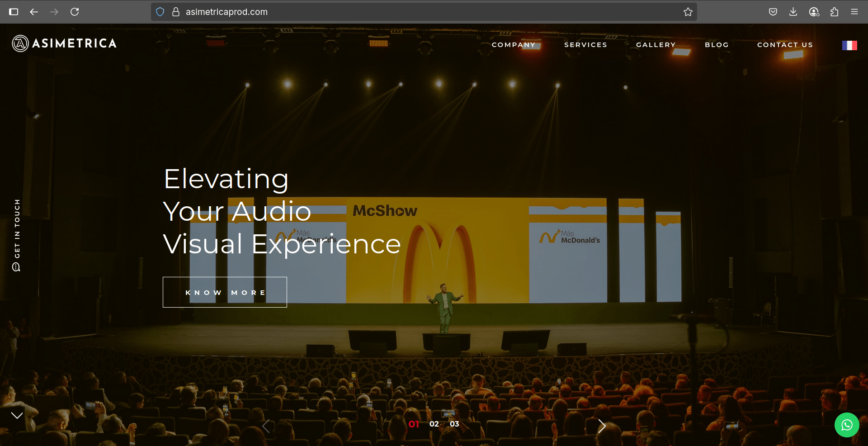Open the Firefox account icon
The width and height of the screenshot is (868, 446).
pos(814,12)
